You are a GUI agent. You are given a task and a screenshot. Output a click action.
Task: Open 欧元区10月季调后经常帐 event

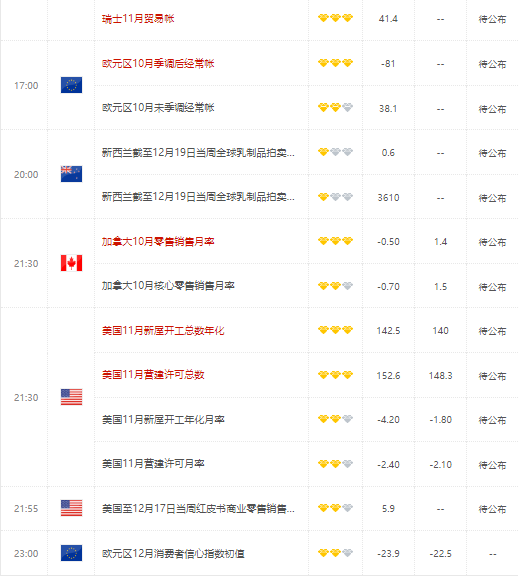coord(158,64)
